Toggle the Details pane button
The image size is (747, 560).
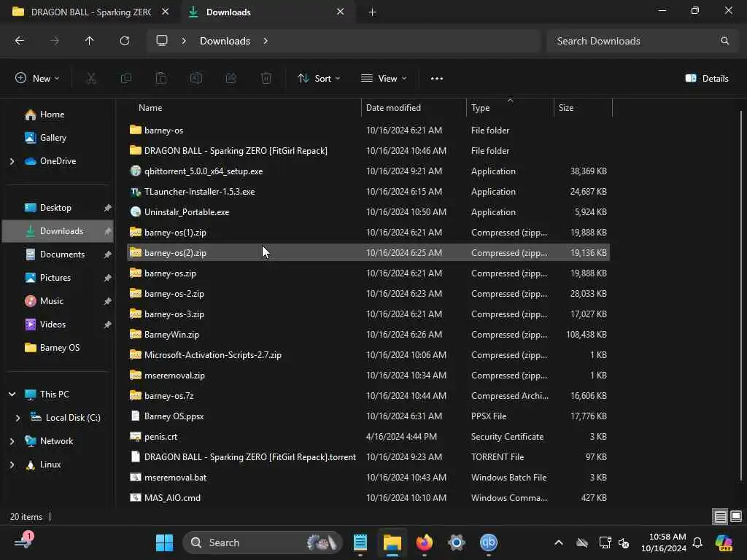coord(707,79)
